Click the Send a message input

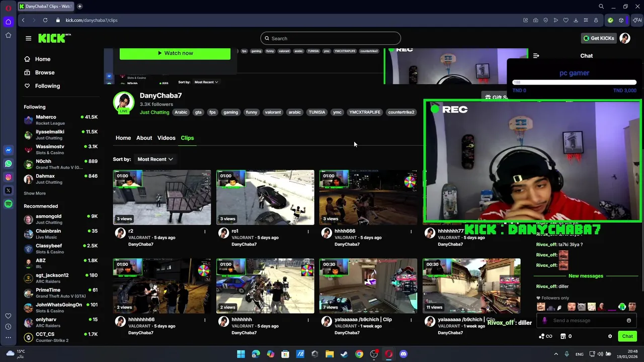click(586, 320)
